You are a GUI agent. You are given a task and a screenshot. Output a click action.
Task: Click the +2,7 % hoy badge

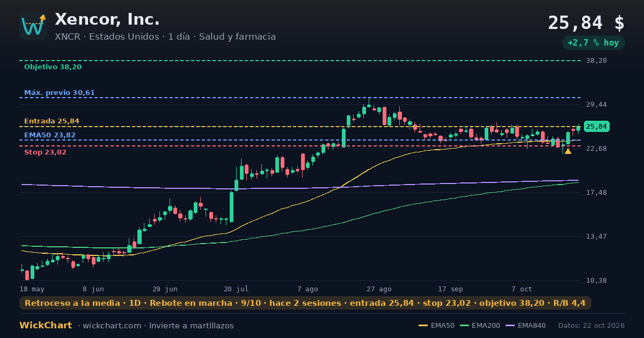click(x=594, y=43)
